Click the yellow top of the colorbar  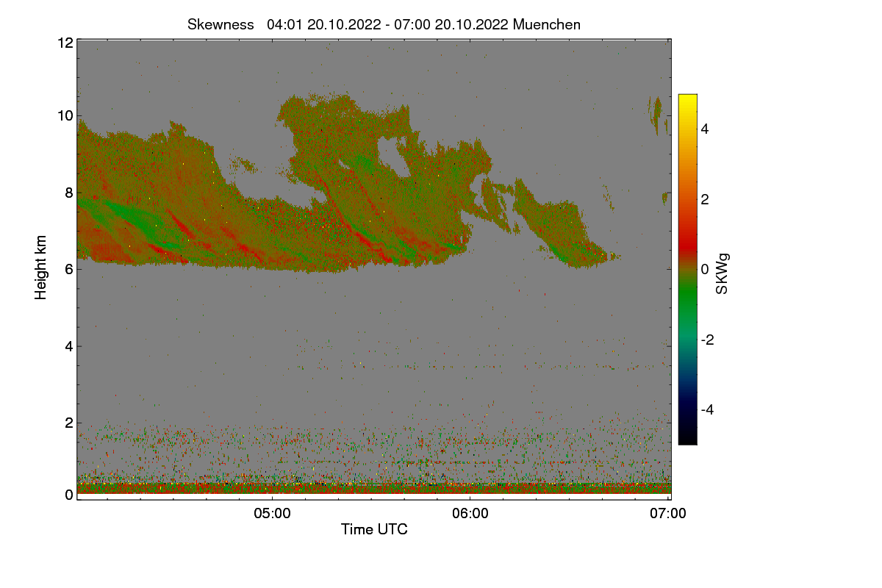click(x=687, y=101)
